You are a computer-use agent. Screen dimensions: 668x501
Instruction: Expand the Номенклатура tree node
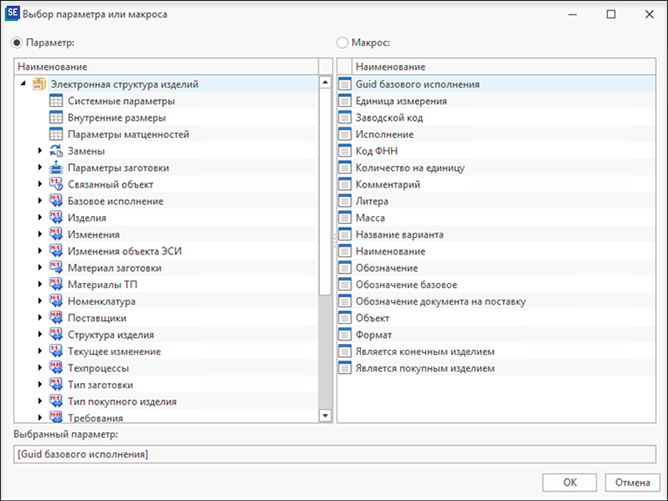pyautogui.click(x=40, y=301)
